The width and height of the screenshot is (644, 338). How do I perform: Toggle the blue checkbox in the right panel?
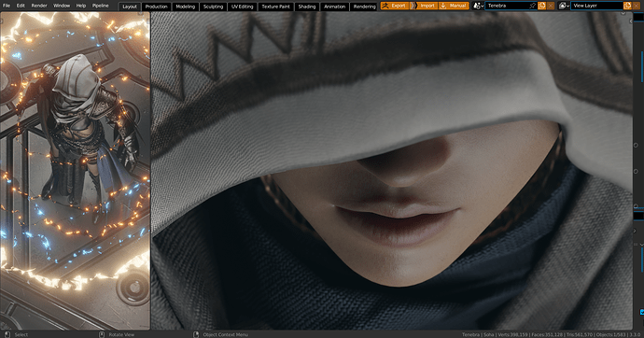point(642,312)
